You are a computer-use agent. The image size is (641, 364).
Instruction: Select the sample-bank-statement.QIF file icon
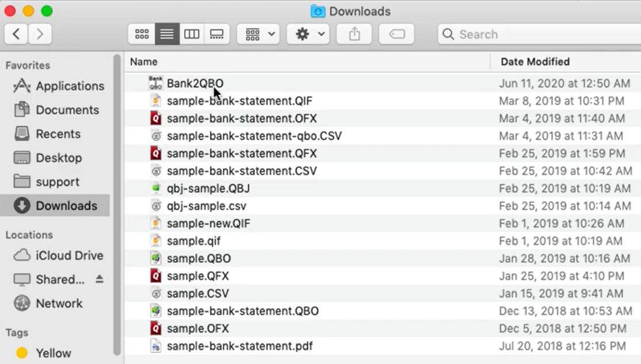tap(156, 101)
